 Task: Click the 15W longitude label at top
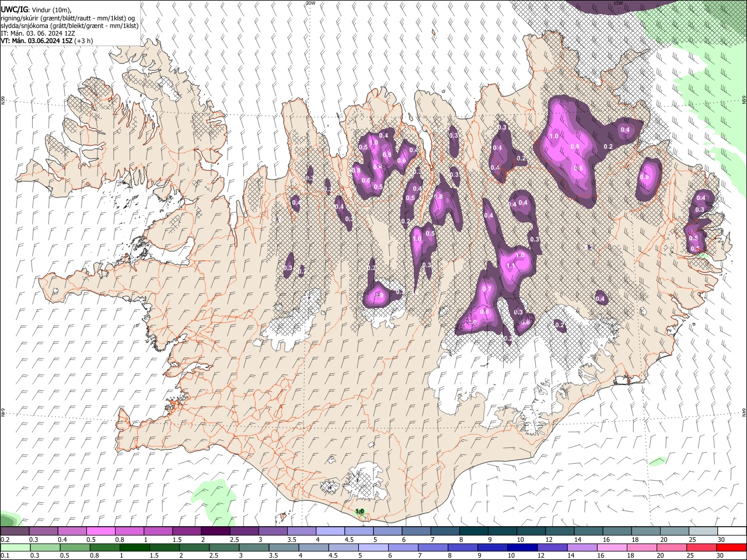tap(618, 3)
